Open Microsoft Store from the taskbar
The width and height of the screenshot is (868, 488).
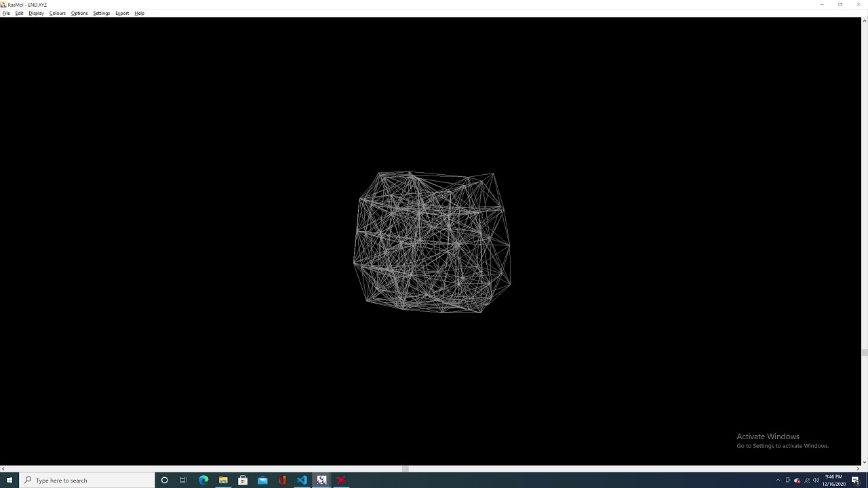[x=243, y=480]
